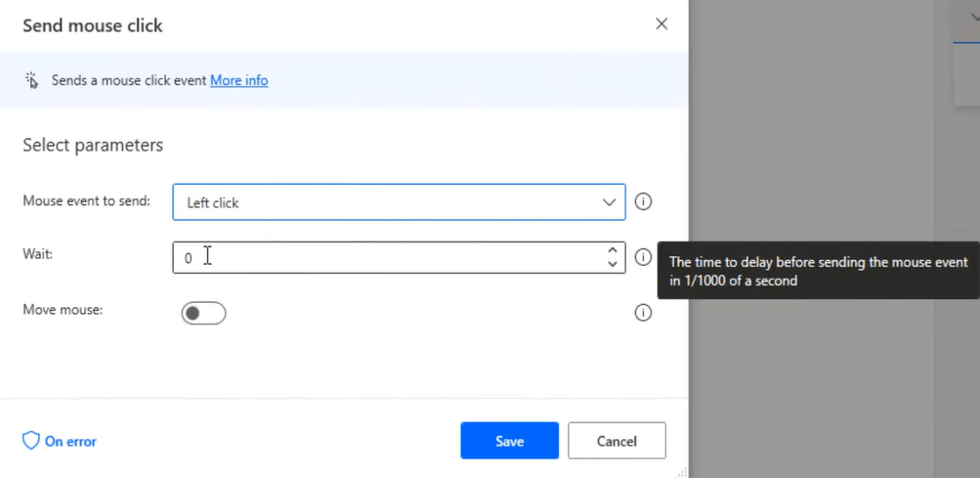Click the shield icon beside On error
980x478 pixels.
30,441
